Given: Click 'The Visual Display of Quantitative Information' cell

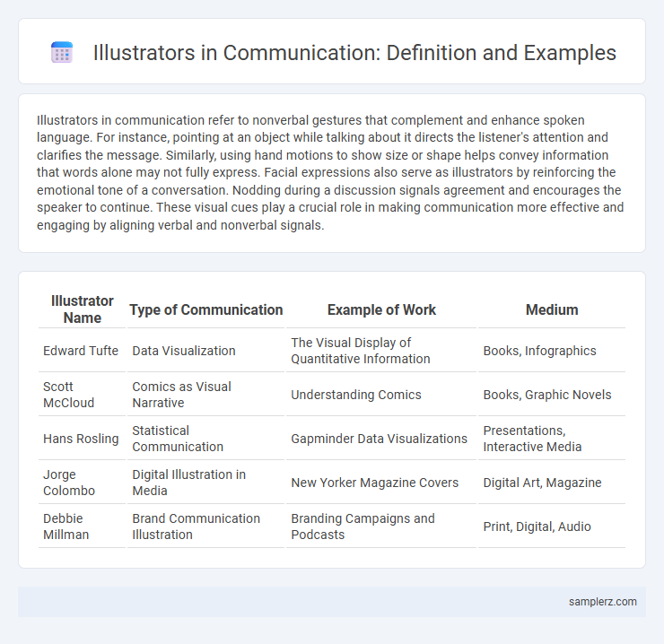Looking at the screenshot, I should pyautogui.click(x=381, y=351).
